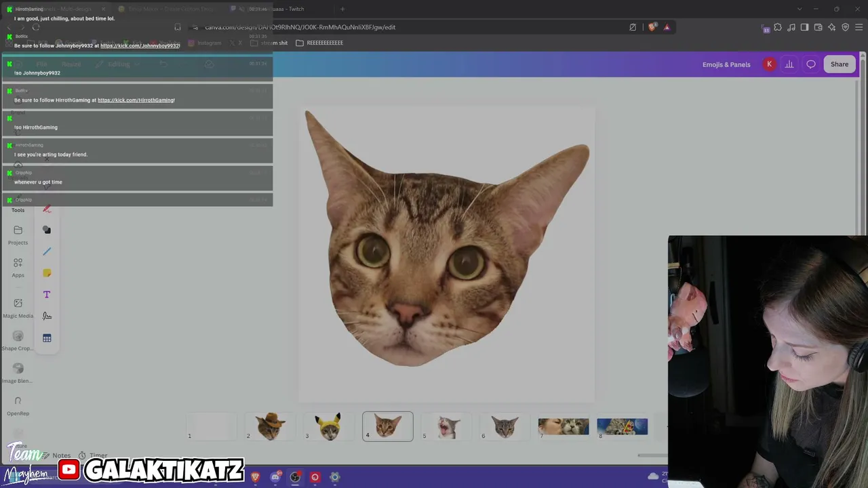Open the comments speech bubble
This screenshot has width=868, height=488.
pos(811,64)
